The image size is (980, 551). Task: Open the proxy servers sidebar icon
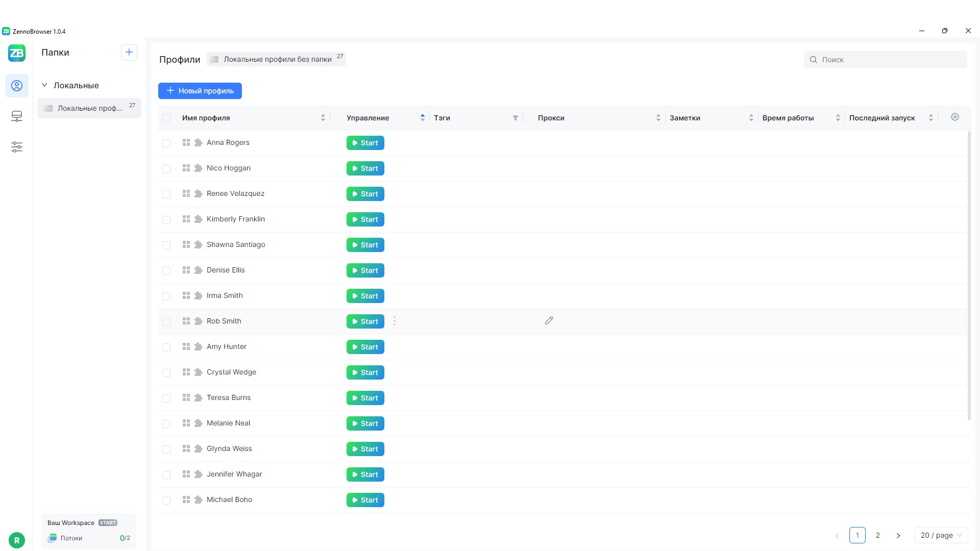(17, 116)
